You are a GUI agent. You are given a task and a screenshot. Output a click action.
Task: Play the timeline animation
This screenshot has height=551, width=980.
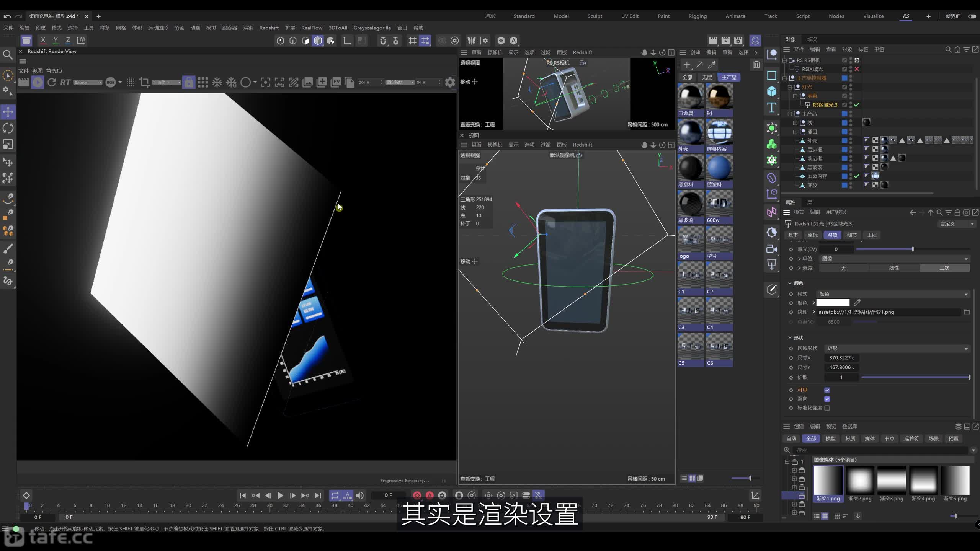[280, 496]
